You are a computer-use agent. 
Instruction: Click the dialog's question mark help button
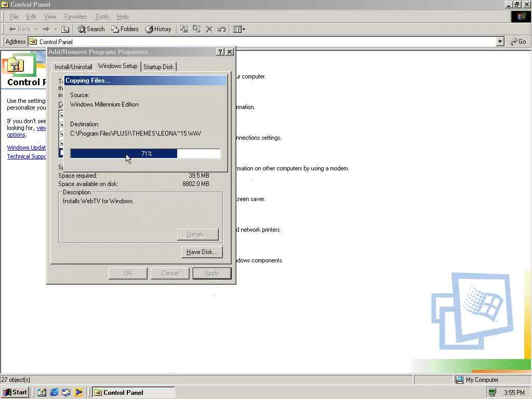(x=220, y=51)
